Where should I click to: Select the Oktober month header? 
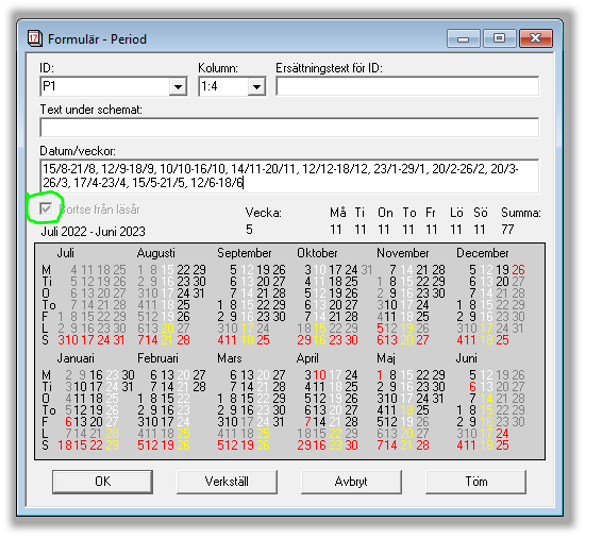317,253
